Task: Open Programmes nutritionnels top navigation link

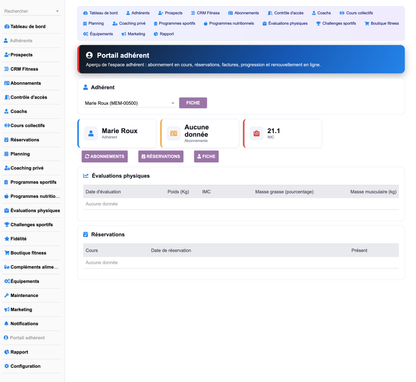Action: (229, 23)
